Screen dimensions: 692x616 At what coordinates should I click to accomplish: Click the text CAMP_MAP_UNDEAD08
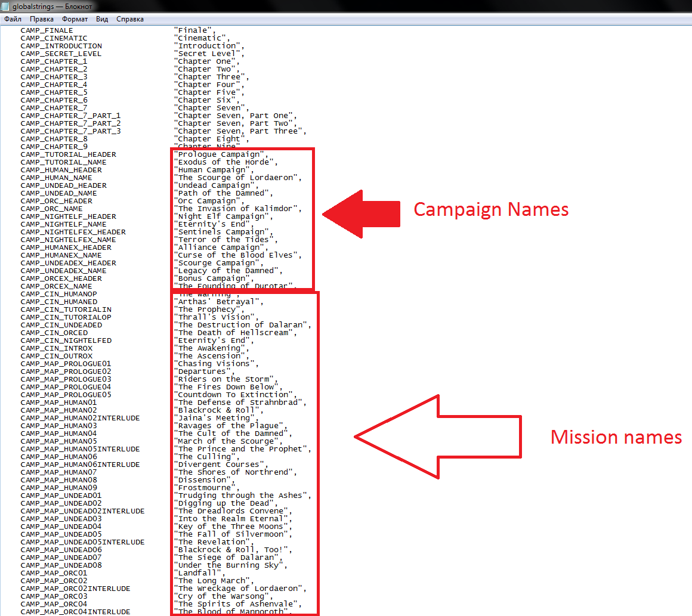point(61,566)
